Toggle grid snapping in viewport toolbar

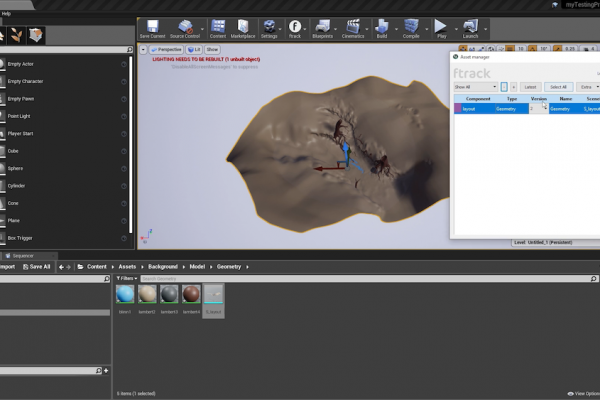(x=510, y=49)
